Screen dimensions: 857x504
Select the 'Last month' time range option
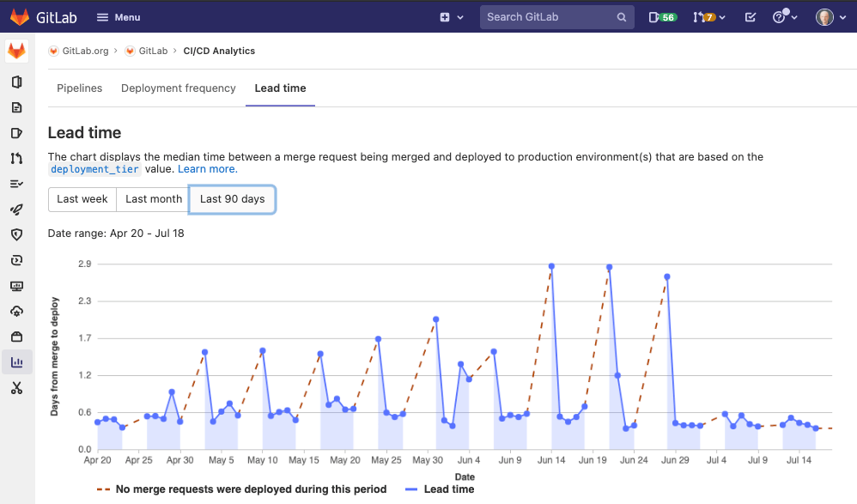(x=152, y=199)
